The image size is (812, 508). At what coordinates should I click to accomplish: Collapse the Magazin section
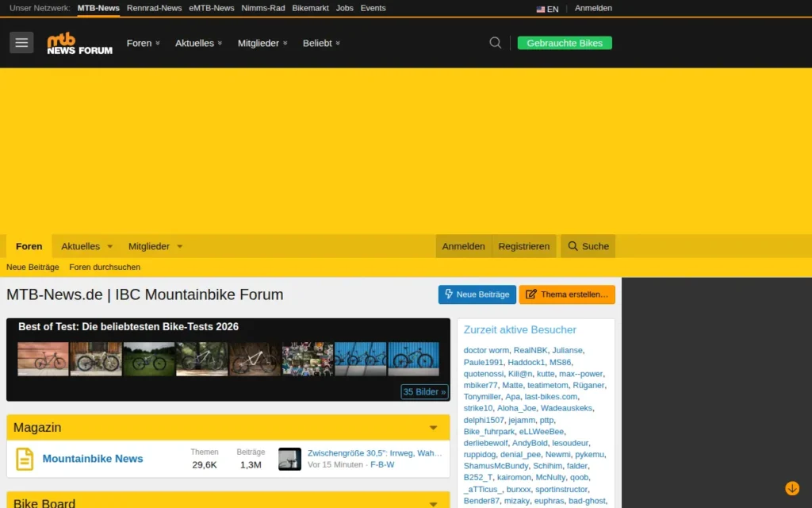pos(434,428)
